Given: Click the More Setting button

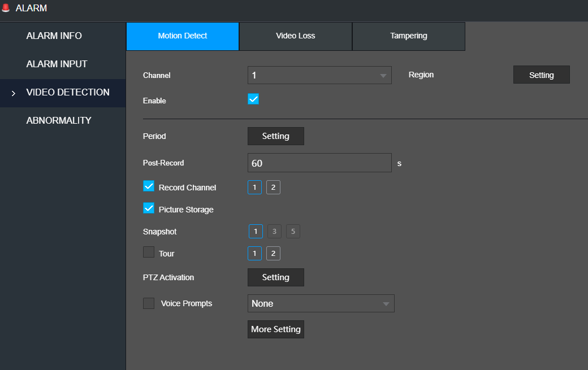Looking at the screenshot, I should coord(276,329).
